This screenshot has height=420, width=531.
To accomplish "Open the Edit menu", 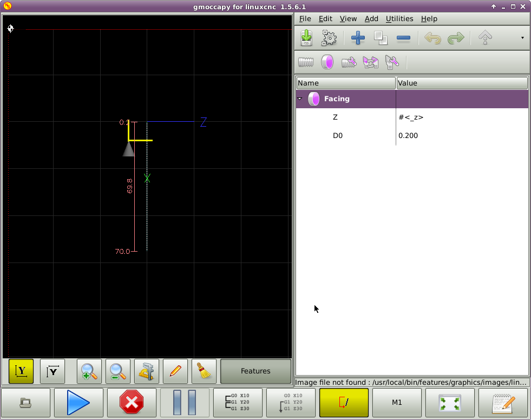I will click(x=325, y=18).
